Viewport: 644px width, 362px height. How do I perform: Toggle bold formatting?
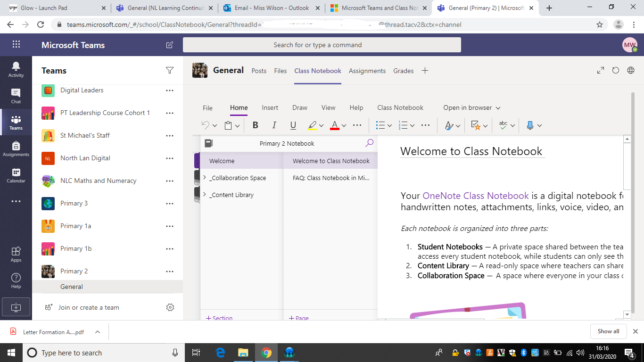[255, 125]
